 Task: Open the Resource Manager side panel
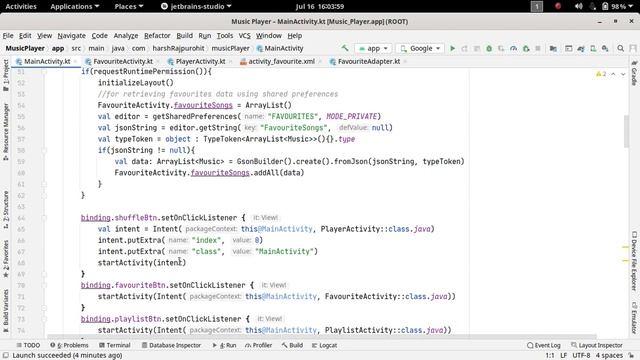pyautogui.click(x=6, y=132)
